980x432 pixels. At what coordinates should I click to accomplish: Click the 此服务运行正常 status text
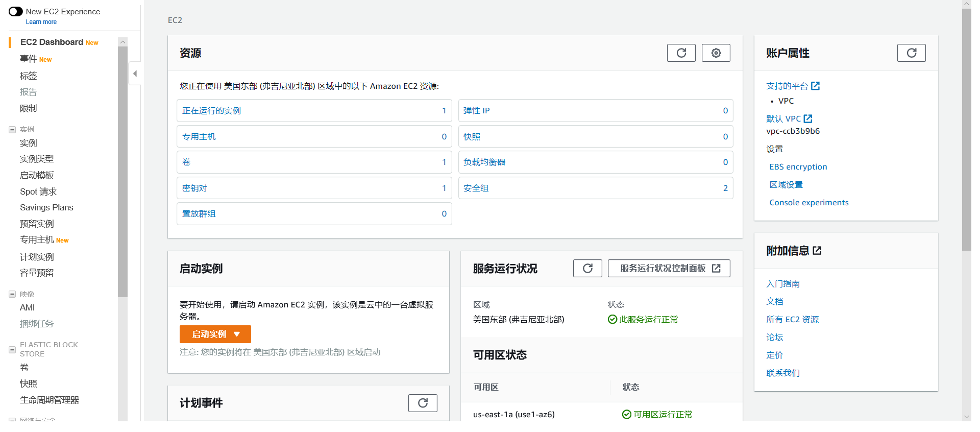click(649, 320)
